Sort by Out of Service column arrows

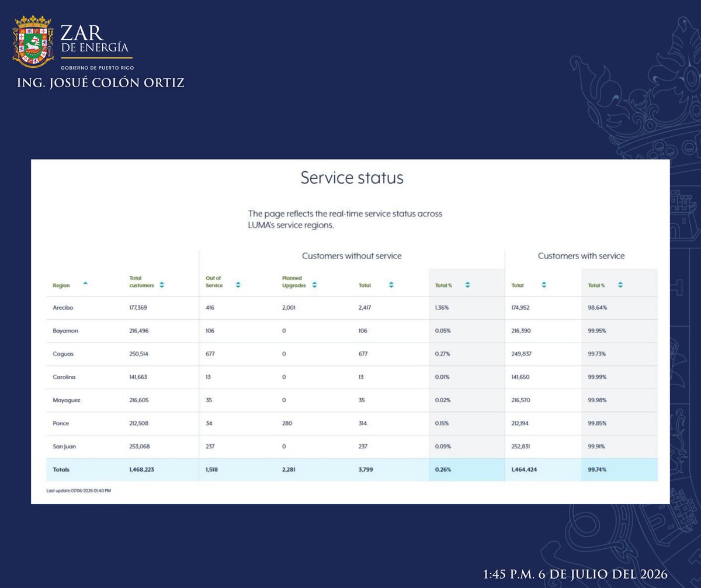tap(238, 285)
